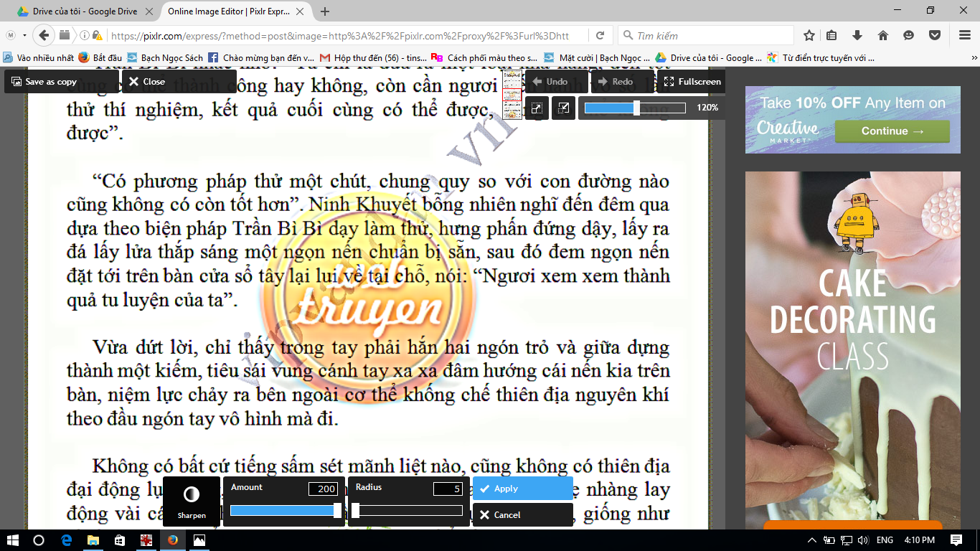
Task: Switch the editor to Fullscreen
Action: [692, 82]
